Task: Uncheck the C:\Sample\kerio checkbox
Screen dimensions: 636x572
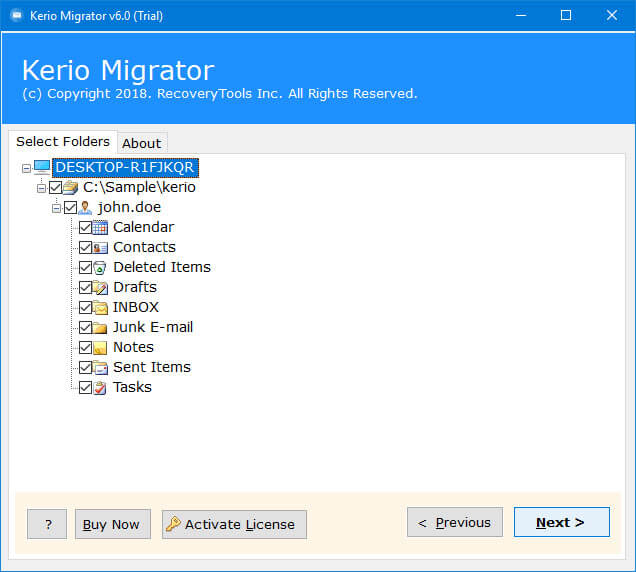Action: [x=56, y=187]
